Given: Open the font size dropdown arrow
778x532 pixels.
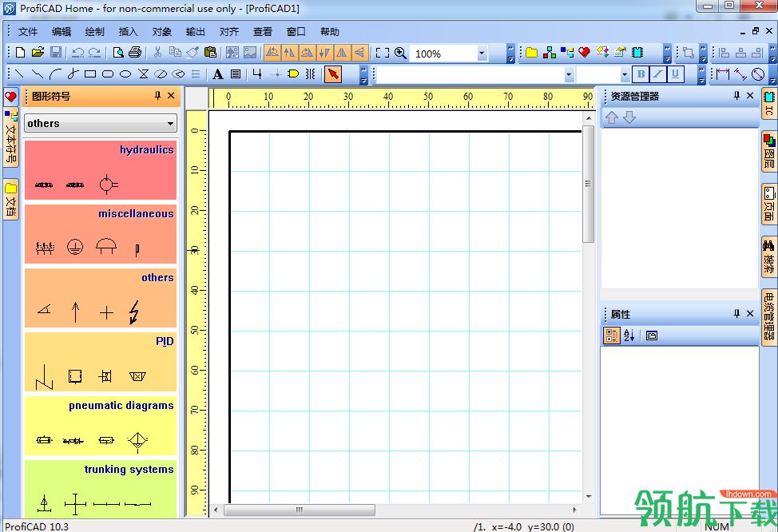Looking at the screenshot, I should [x=625, y=74].
